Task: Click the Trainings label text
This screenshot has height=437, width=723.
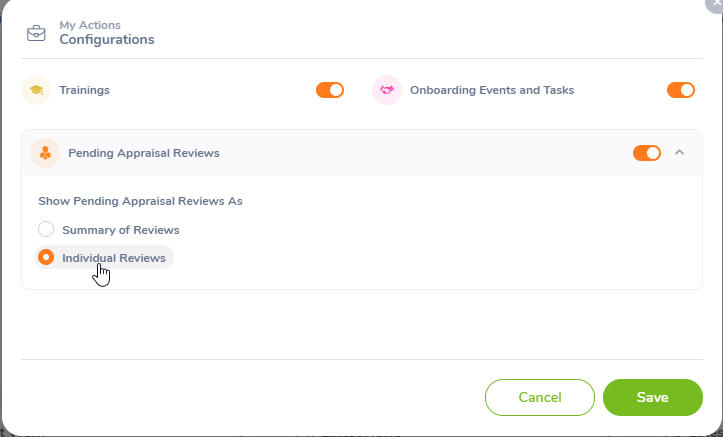Action: [x=84, y=90]
